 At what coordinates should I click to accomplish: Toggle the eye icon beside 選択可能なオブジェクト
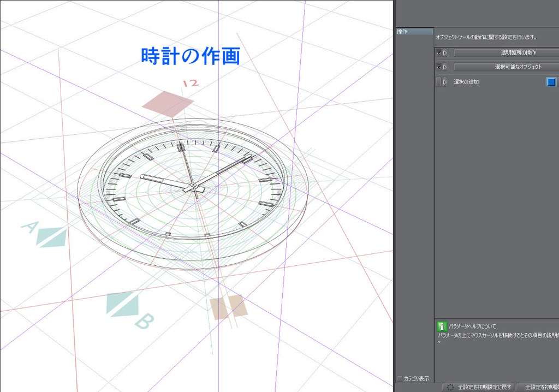438,67
